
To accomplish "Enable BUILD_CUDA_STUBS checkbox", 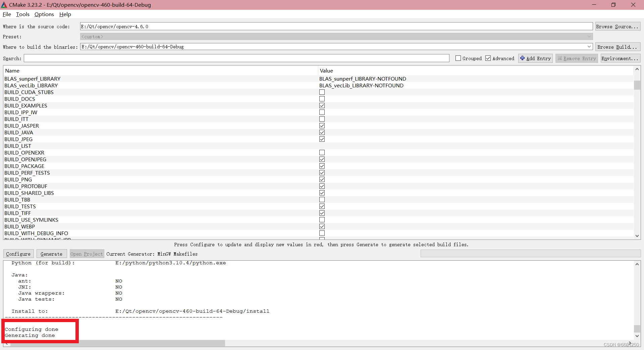I will [322, 92].
